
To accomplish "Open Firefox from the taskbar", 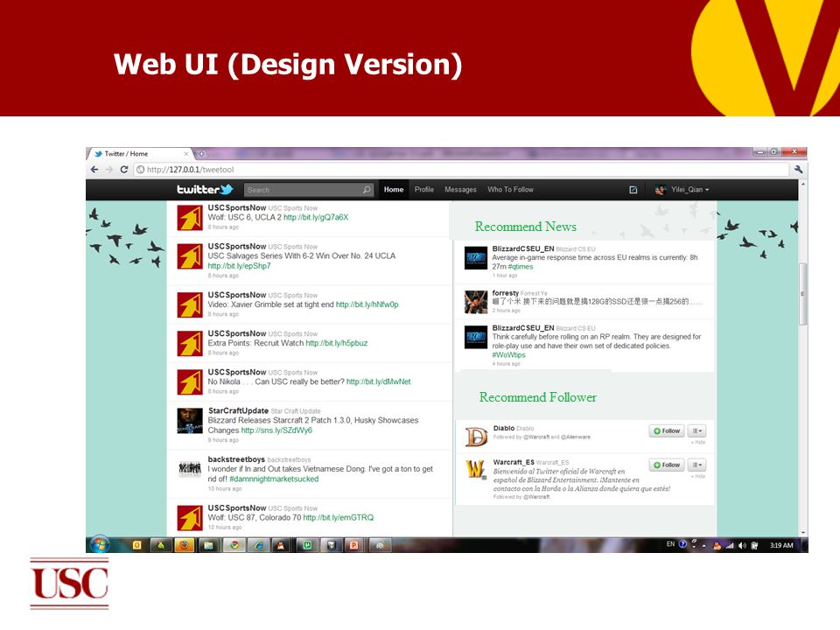I will (x=184, y=545).
